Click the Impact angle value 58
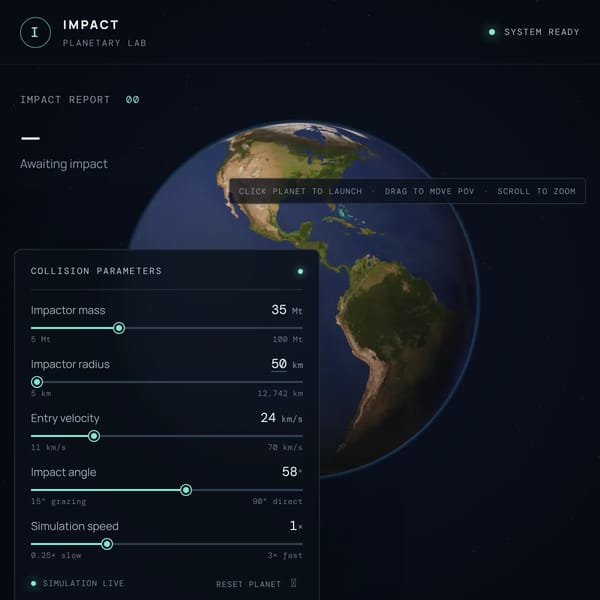 click(290, 471)
